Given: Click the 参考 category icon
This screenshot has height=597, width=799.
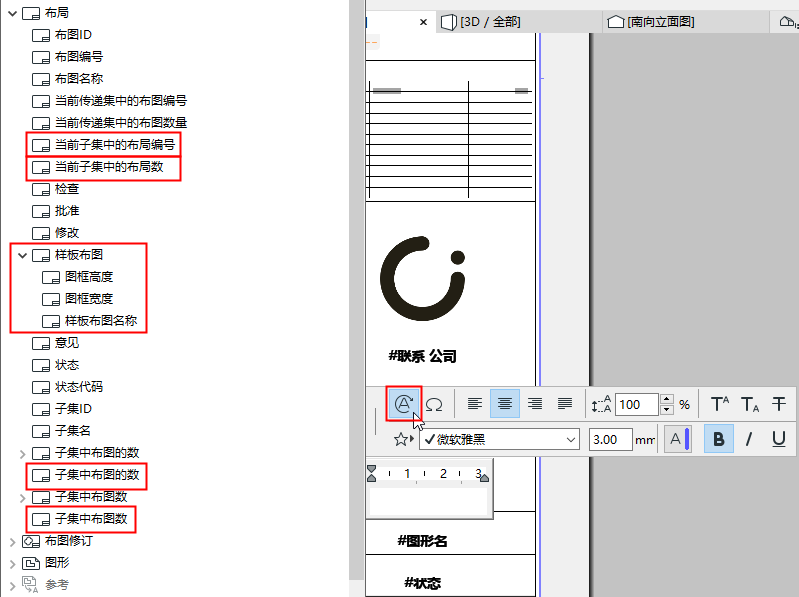Looking at the screenshot, I should pos(31,585).
